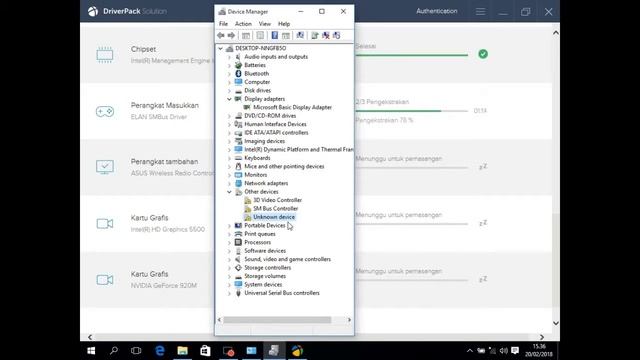Click NVIDIA GeForce 920M driver text
Screen dimensions: 640x360
pyautogui.click(x=164, y=286)
